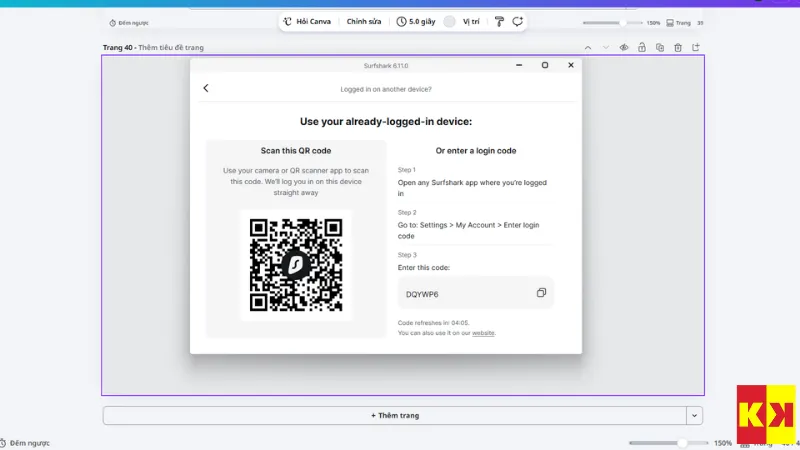Delete page 40 with trash icon
This screenshot has height=450, width=800.
click(678, 47)
